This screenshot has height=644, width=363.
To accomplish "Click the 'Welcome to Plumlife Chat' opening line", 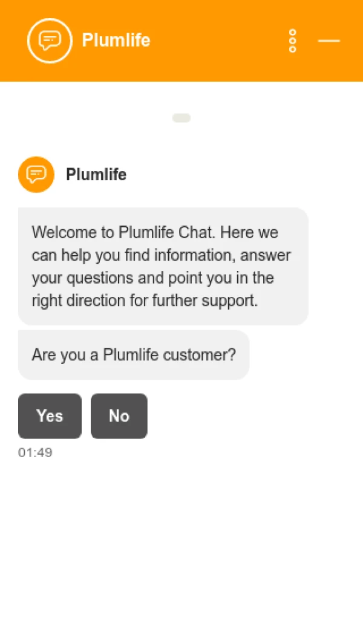I will pos(123,232).
